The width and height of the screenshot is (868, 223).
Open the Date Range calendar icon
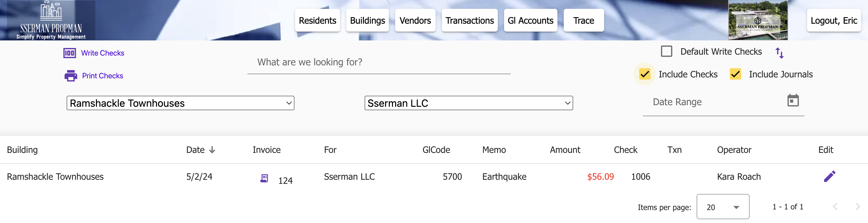click(x=793, y=100)
